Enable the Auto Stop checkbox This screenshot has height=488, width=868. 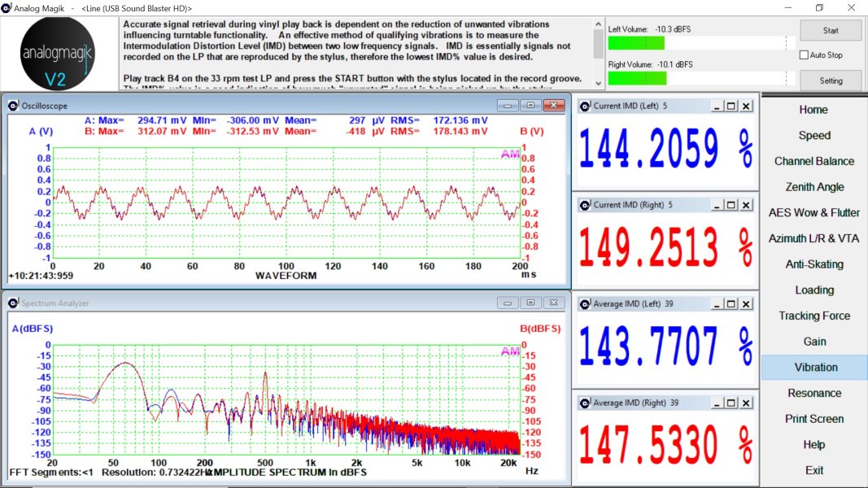pyautogui.click(x=804, y=55)
